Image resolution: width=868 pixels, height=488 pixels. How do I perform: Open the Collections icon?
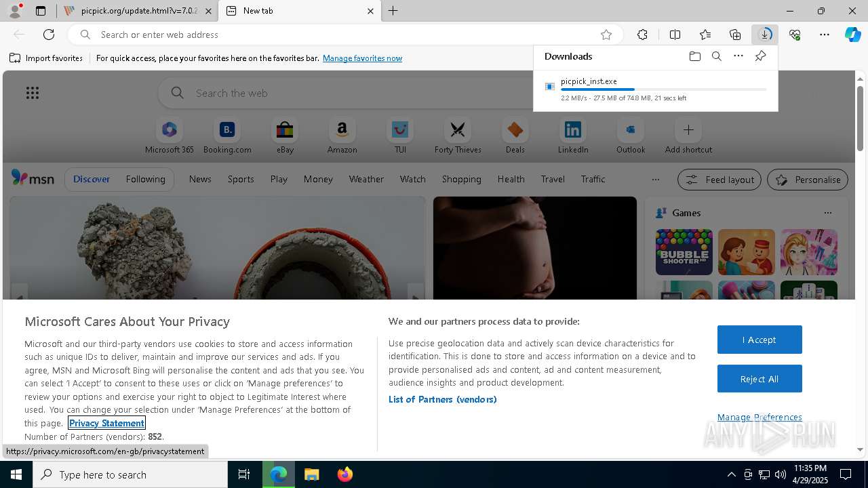tap(735, 35)
